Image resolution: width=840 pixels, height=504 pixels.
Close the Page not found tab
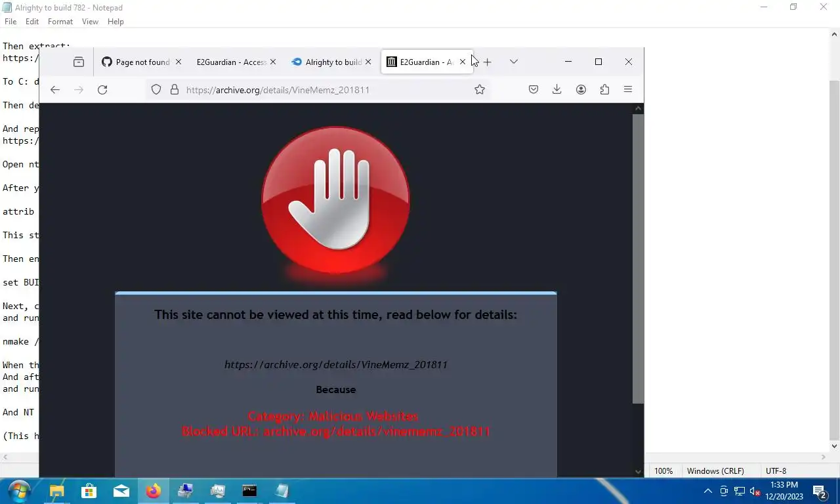(x=178, y=62)
